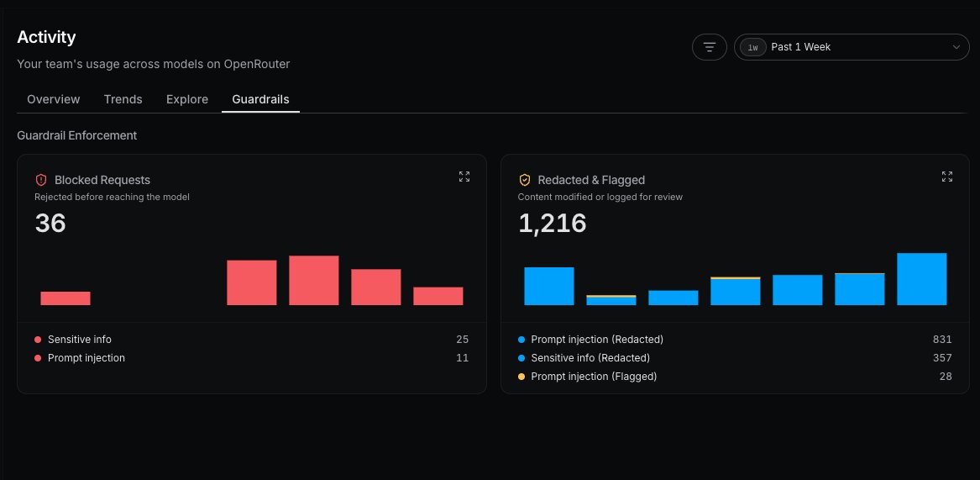980x480 pixels.
Task: Click the count 25 for Sensitive info
Action: (x=462, y=340)
